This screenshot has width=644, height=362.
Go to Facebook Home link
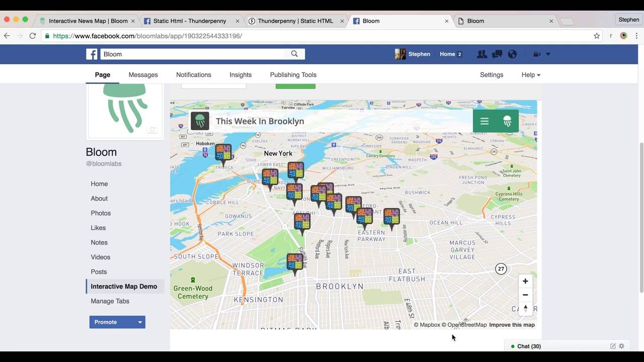click(x=447, y=54)
